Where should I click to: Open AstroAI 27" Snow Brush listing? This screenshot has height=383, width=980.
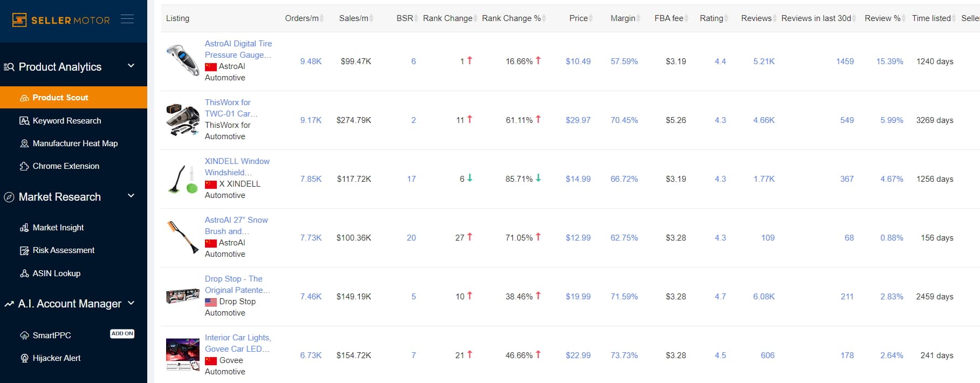[236, 225]
